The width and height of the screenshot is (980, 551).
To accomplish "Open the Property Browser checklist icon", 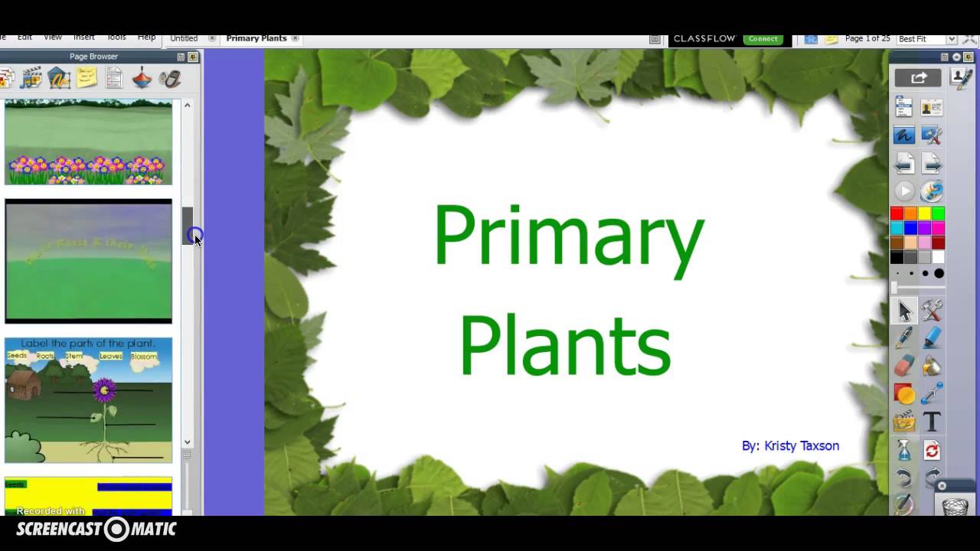I will pos(114,77).
